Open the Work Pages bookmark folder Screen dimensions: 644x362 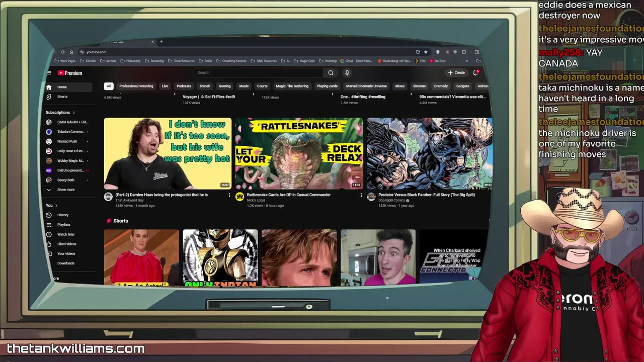65,61
